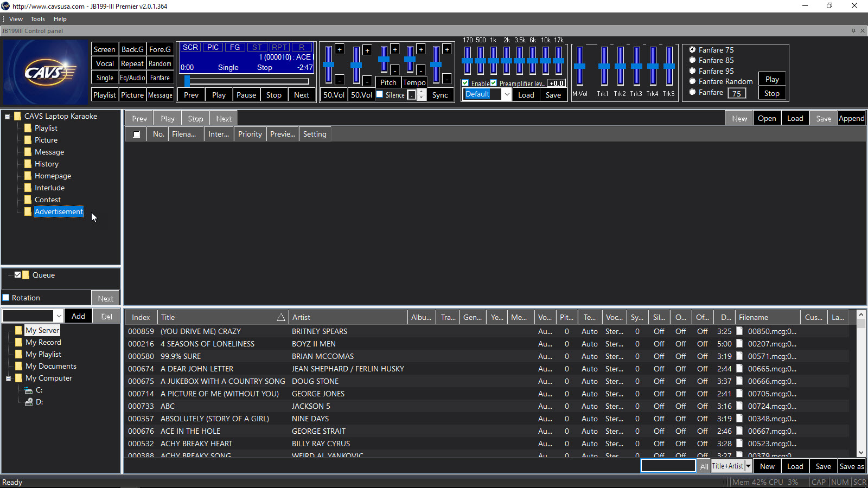Click the song search input field
This screenshot has width=868, height=488.
(668, 466)
